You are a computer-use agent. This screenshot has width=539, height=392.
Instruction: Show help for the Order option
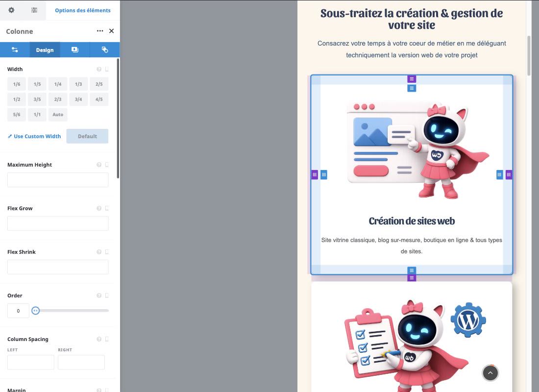99,296
